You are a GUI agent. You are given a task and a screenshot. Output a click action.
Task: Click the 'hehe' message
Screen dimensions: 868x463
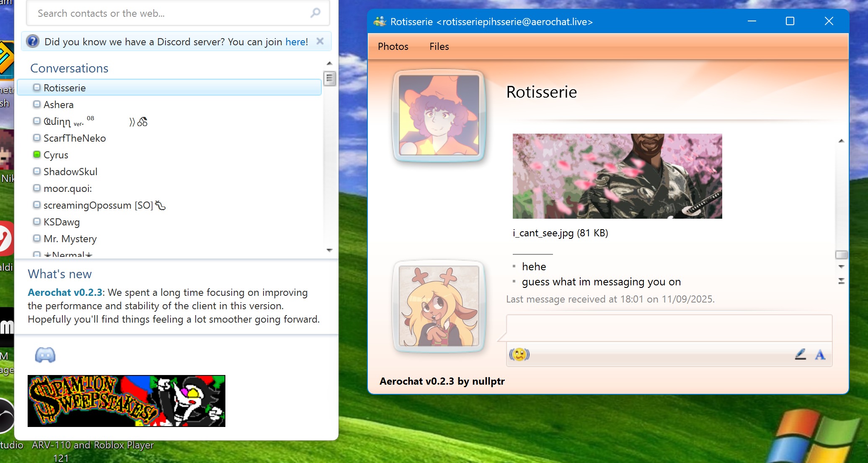534,266
